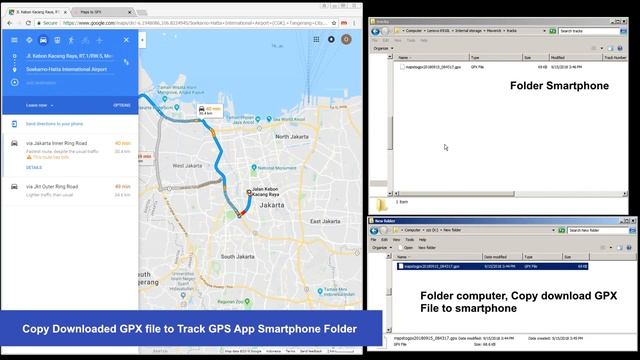Edit Soekarno-Hatta International Airport destination field
Image resolution: width=640 pixels, height=360 pixels.
pos(70,69)
